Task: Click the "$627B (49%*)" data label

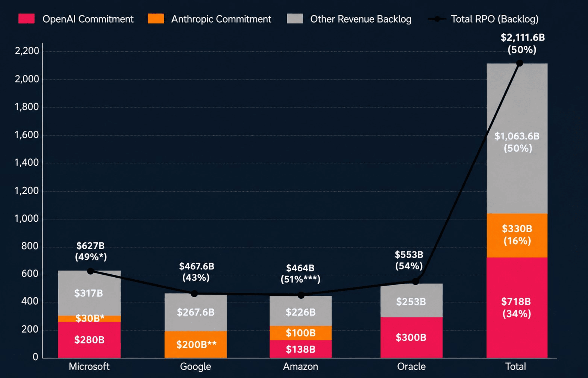Action: [91, 251]
